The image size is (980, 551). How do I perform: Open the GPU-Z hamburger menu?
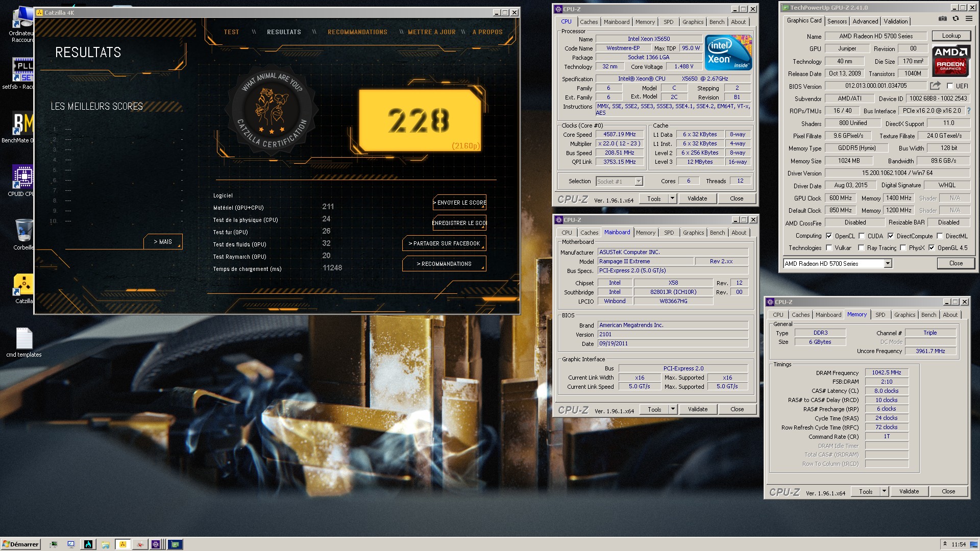pyautogui.click(x=969, y=19)
